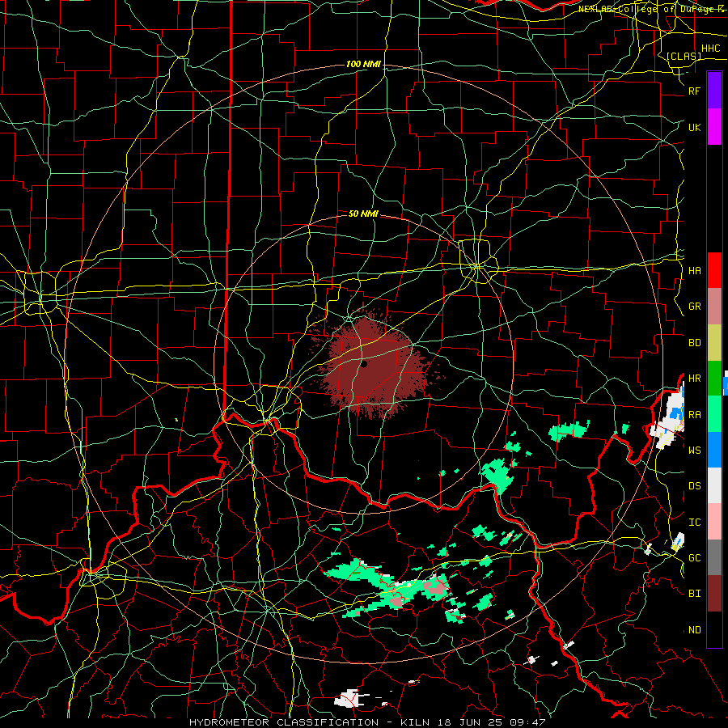Click the BD legend label

click(695, 343)
